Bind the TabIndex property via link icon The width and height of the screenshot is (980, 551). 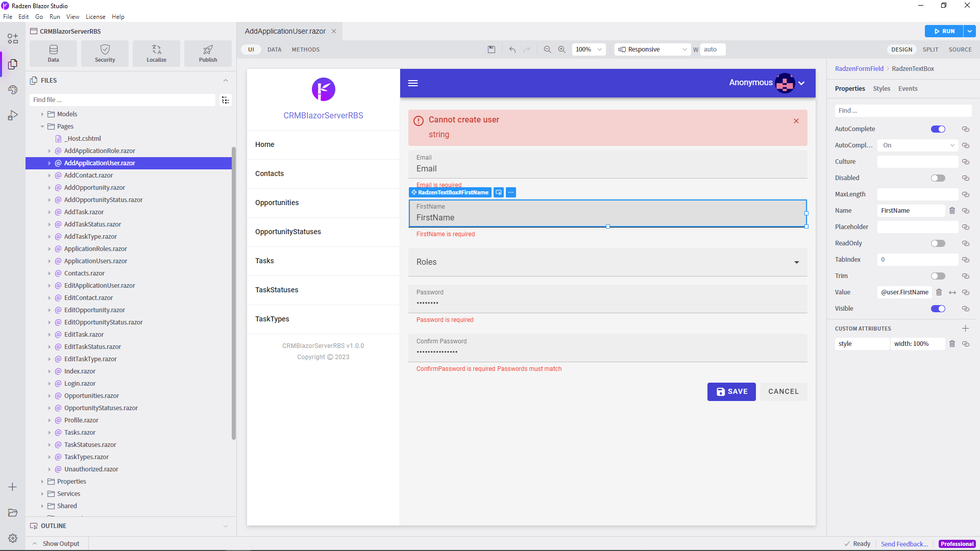[x=966, y=260]
